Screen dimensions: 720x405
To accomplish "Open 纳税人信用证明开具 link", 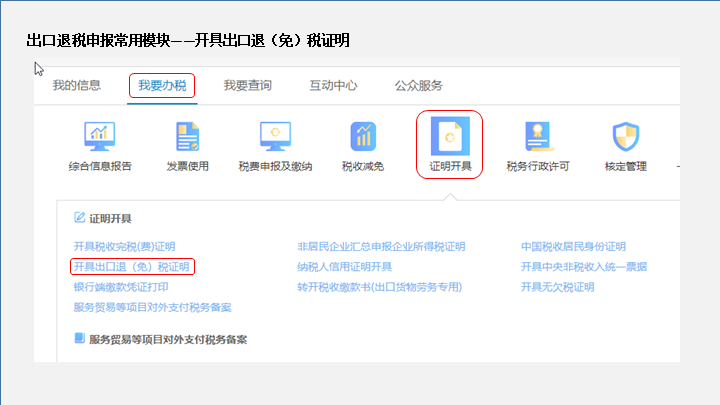I will click(x=344, y=267).
